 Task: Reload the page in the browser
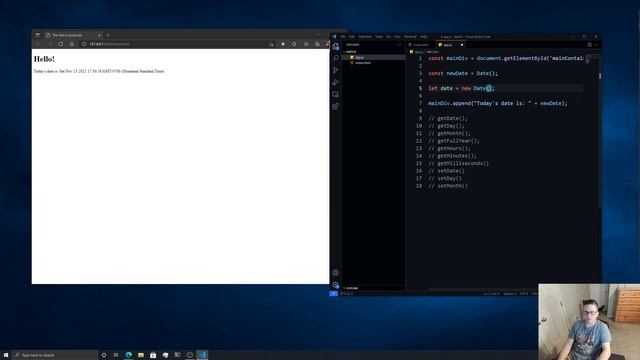(x=60, y=44)
